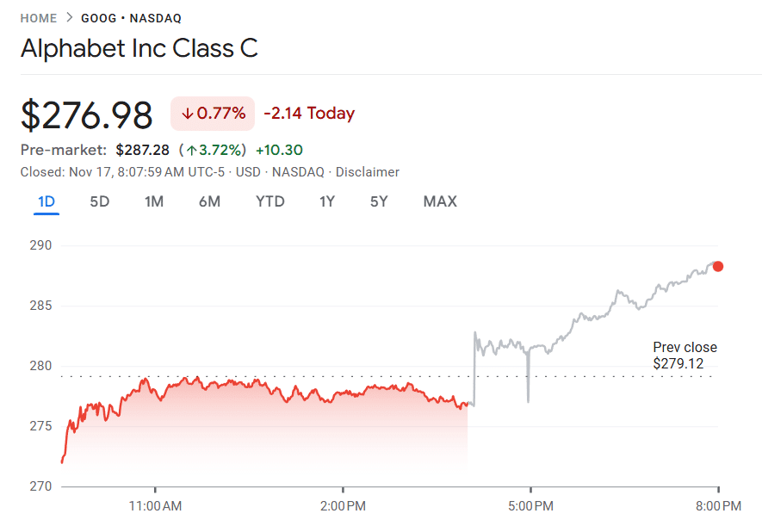Select the 6M time range
The width and height of the screenshot is (762, 532).
point(211,201)
